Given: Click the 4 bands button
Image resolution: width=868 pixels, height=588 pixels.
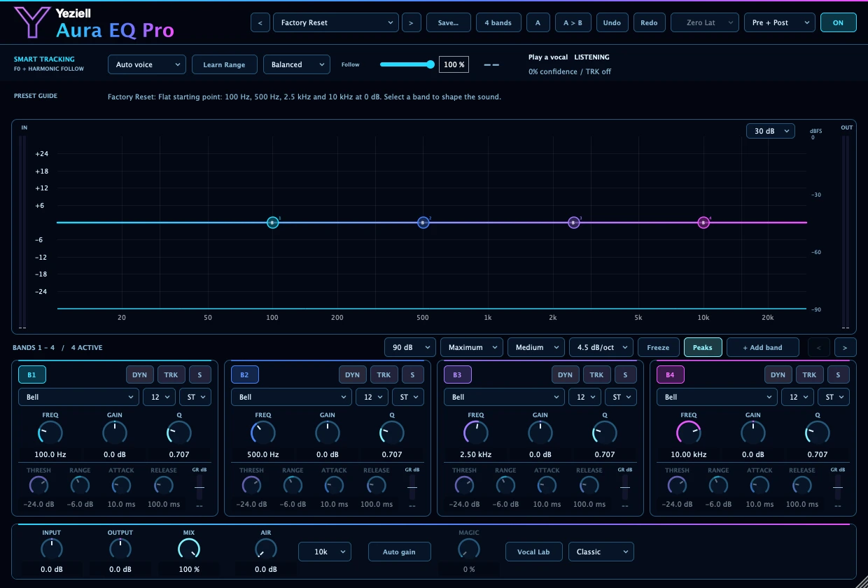Looking at the screenshot, I should pyautogui.click(x=498, y=22).
